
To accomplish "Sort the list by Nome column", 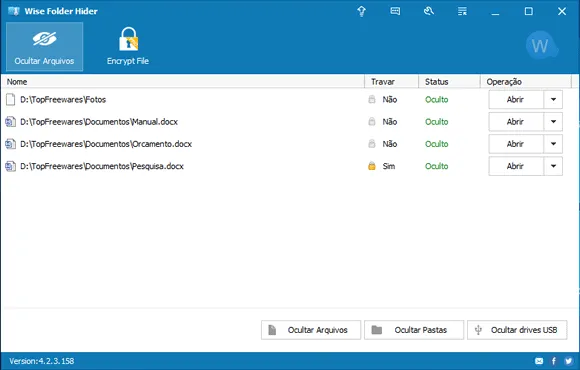I will tap(183, 82).
